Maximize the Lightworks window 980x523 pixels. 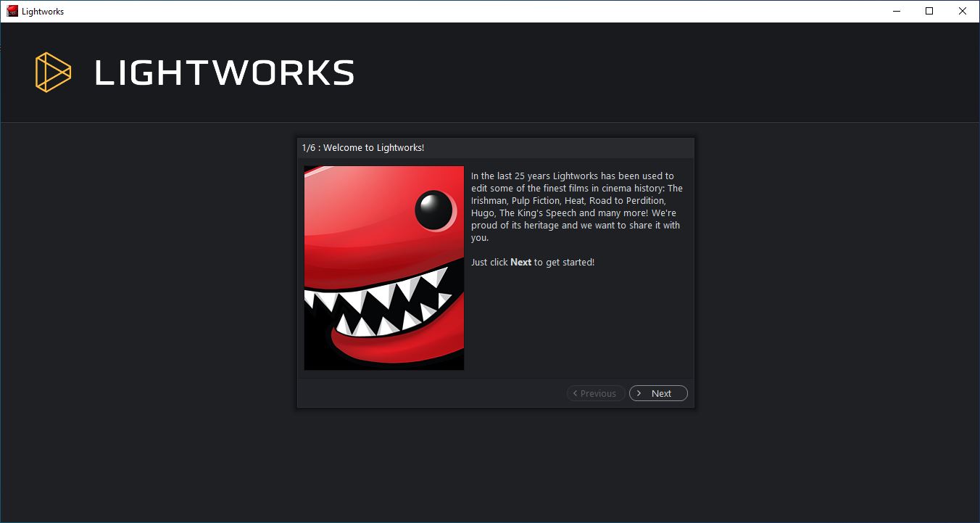click(930, 11)
